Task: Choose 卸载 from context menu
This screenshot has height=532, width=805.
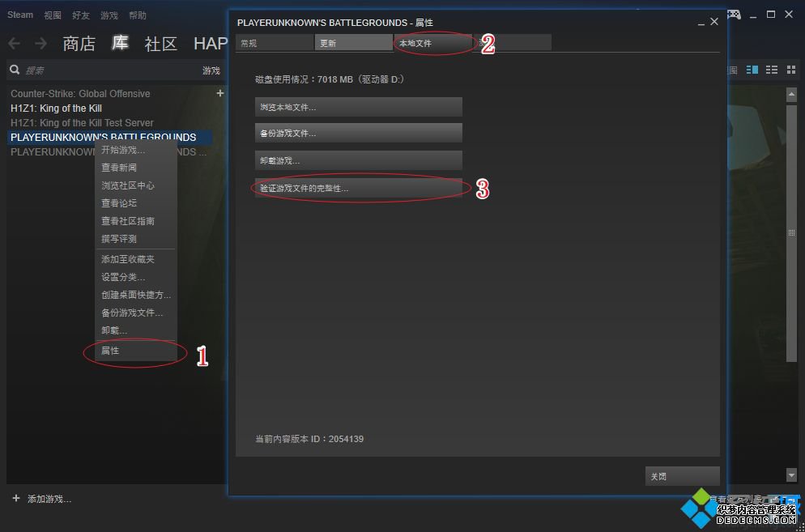Action: tap(136, 330)
